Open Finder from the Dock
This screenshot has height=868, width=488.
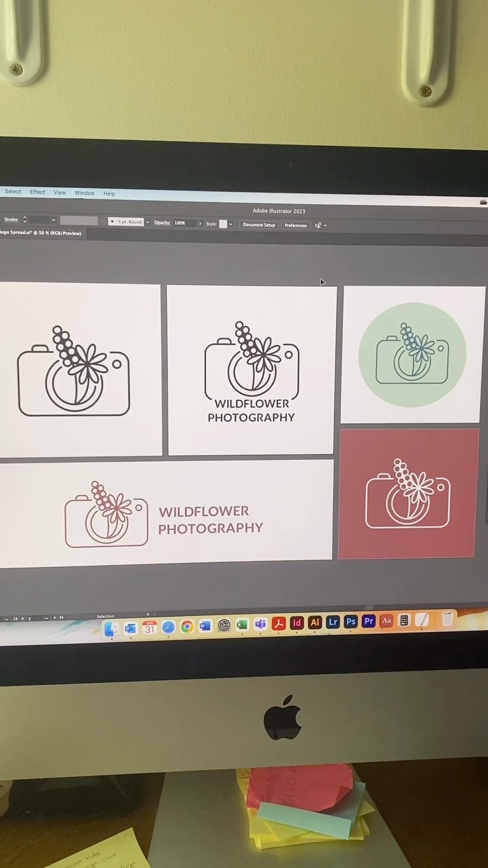coord(112,629)
